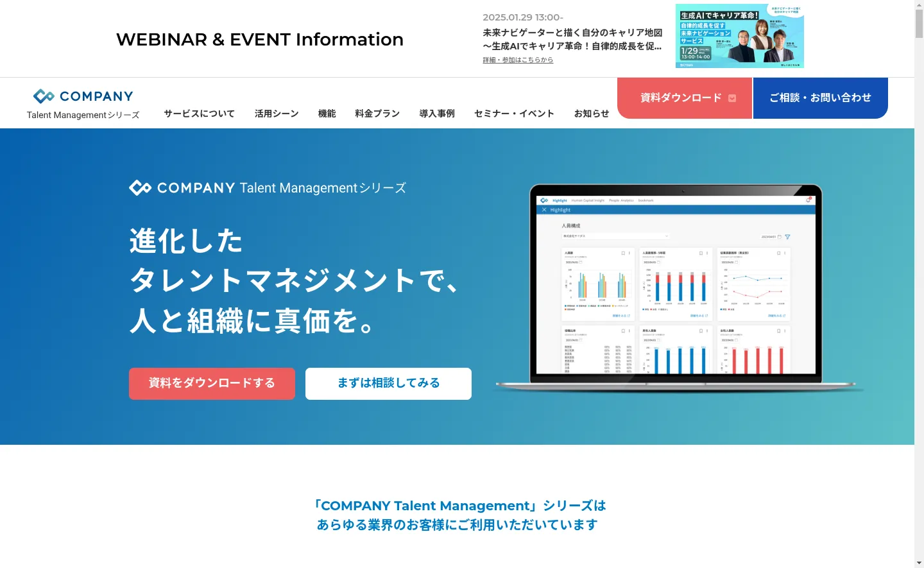Click the scrollbar up arrow
This screenshot has height=568, width=924.
click(919, 4)
